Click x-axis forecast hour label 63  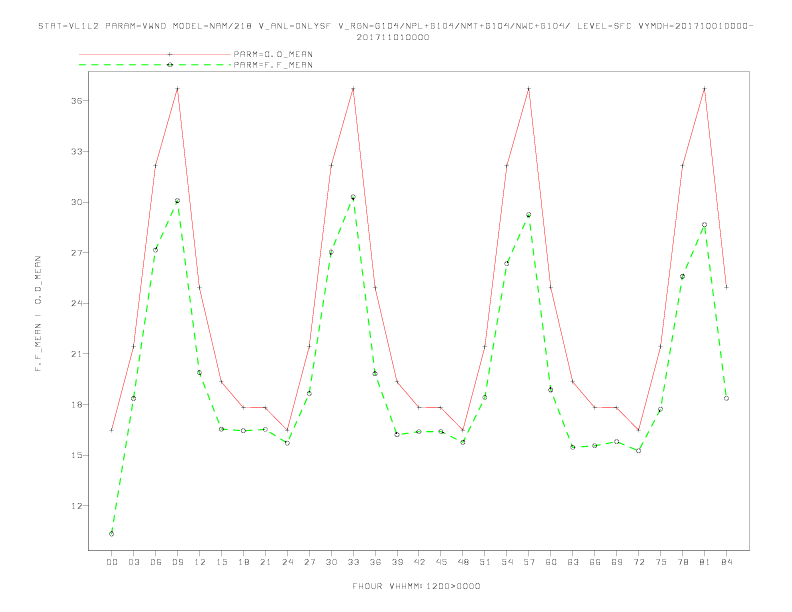[x=573, y=562]
